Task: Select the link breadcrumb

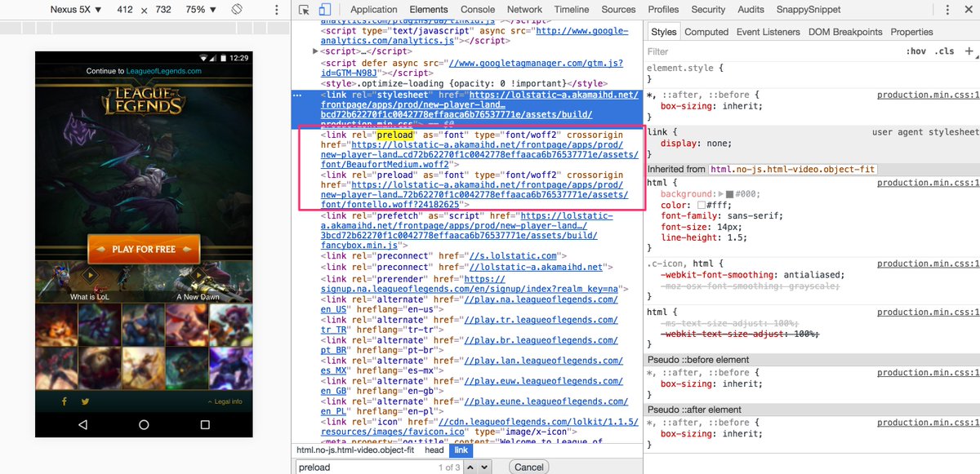Action: [x=461, y=450]
